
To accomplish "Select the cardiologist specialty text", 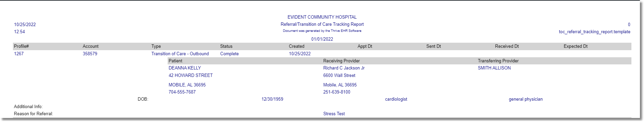I will tap(396, 99).
